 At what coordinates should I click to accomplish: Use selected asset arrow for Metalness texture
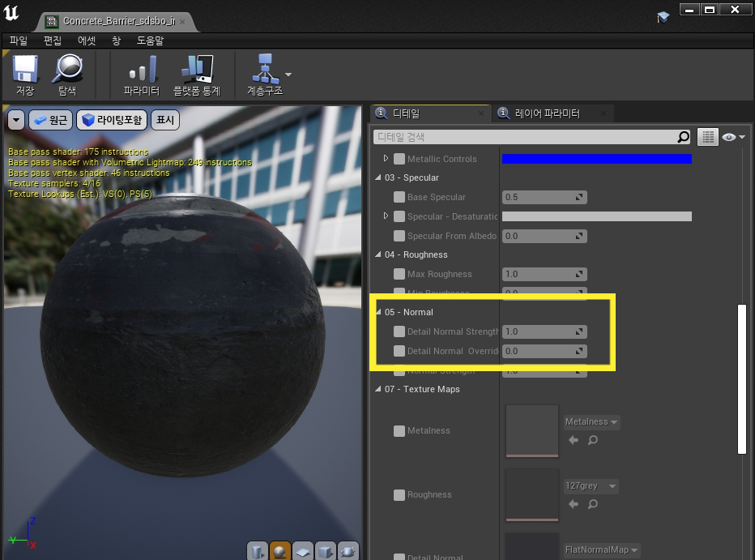point(574,439)
